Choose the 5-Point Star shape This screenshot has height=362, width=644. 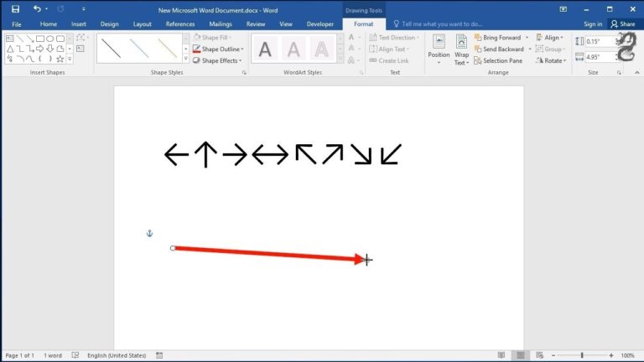coord(60,59)
